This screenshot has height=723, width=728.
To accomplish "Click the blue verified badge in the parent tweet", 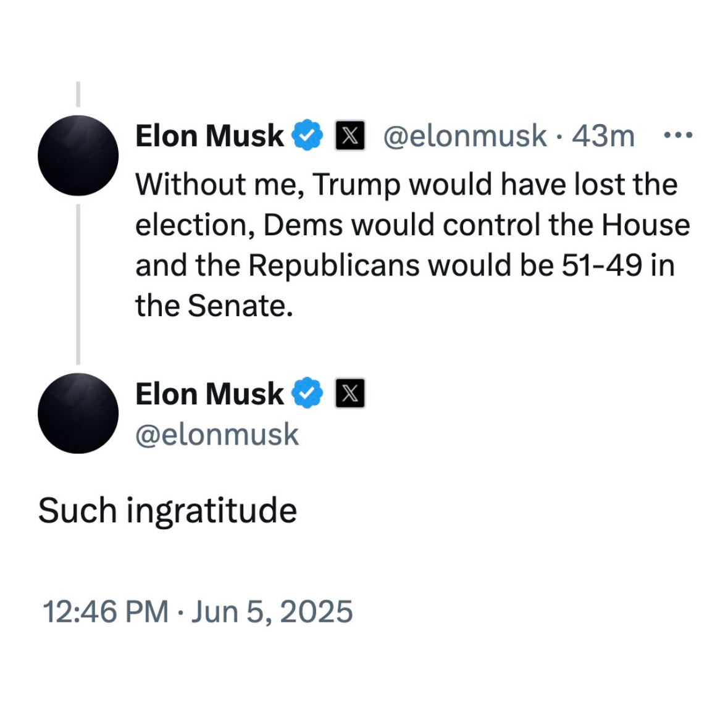I will point(307,136).
